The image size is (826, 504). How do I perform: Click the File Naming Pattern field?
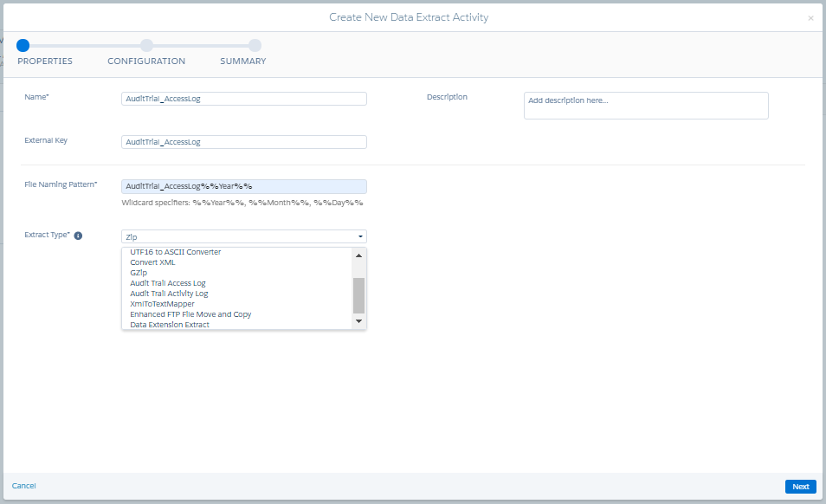tap(244, 186)
